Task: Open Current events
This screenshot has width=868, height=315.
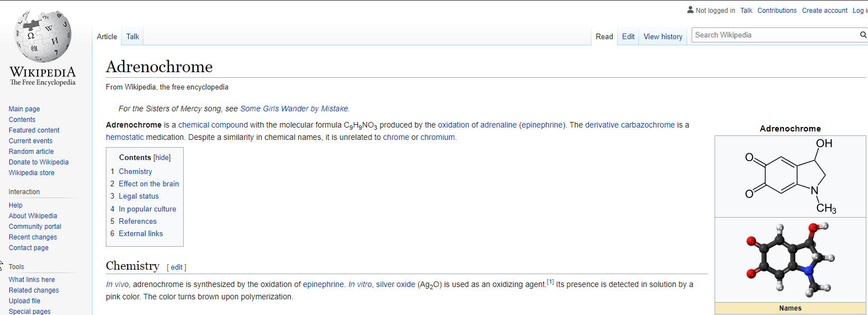Action: point(31,141)
